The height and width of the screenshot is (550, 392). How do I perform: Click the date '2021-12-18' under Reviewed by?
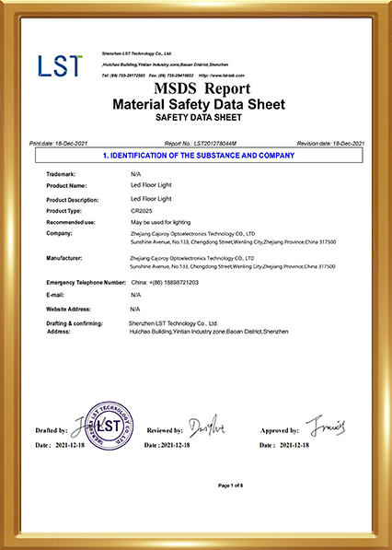pyautogui.click(x=175, y=445)
